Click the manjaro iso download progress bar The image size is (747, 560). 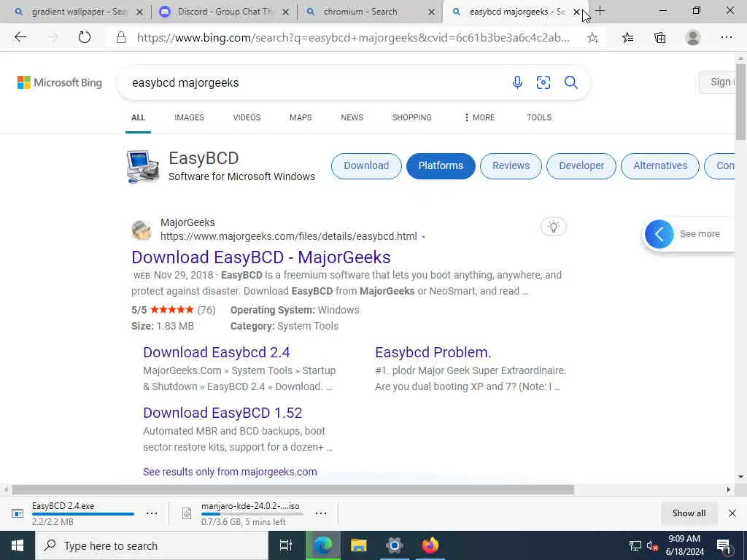(252, 514)
